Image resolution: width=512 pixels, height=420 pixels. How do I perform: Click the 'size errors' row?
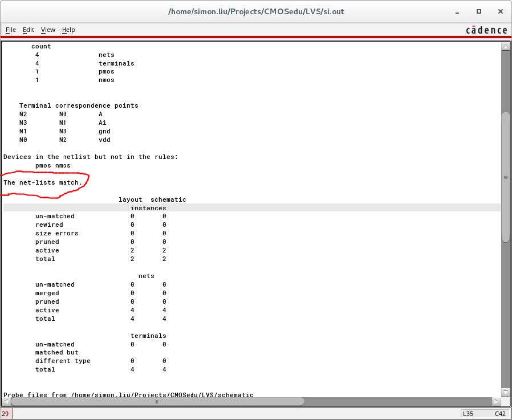click(56, 233)
